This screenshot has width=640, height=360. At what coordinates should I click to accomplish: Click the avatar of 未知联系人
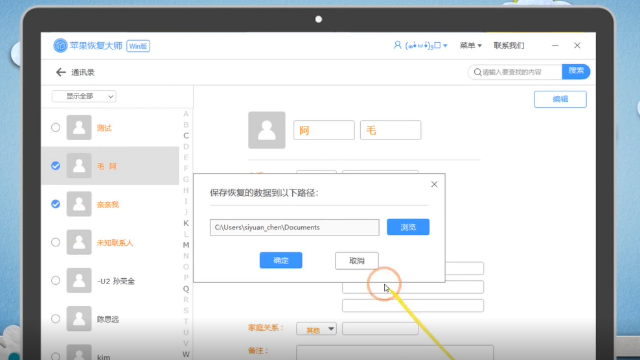pyautogui.click(x=79, y=242)
